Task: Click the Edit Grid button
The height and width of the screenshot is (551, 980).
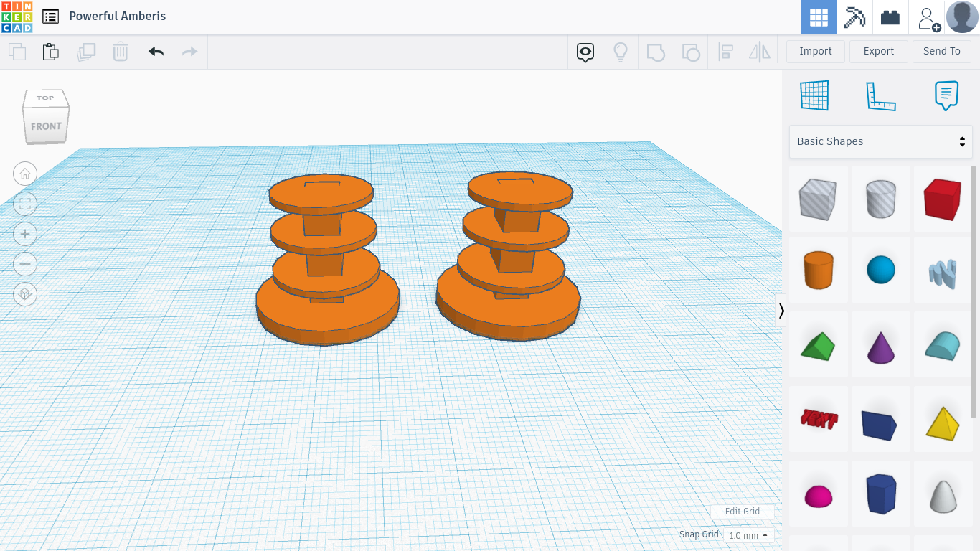Action: tap(743, 512)
